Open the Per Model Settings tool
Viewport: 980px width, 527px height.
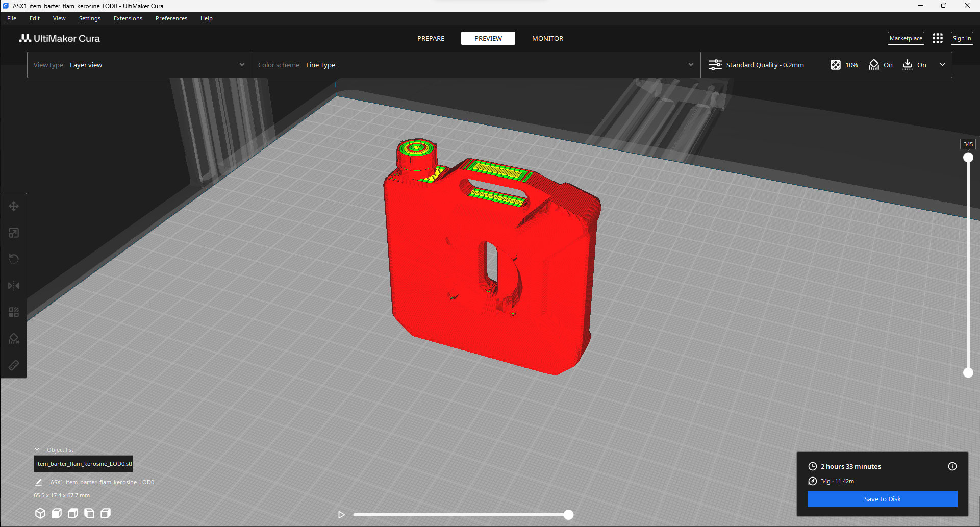tap(14, 312)
